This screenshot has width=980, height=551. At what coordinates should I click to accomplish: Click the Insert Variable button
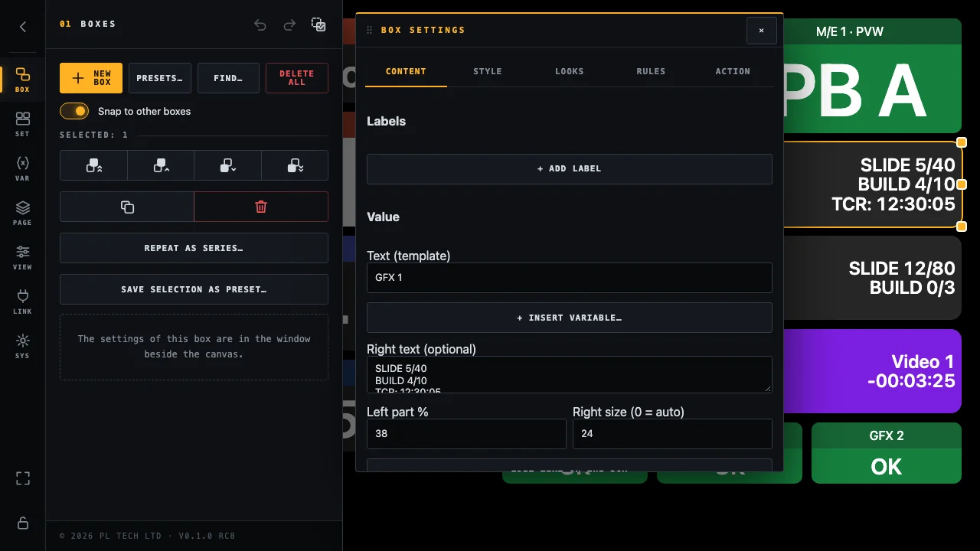coord(570,318)
